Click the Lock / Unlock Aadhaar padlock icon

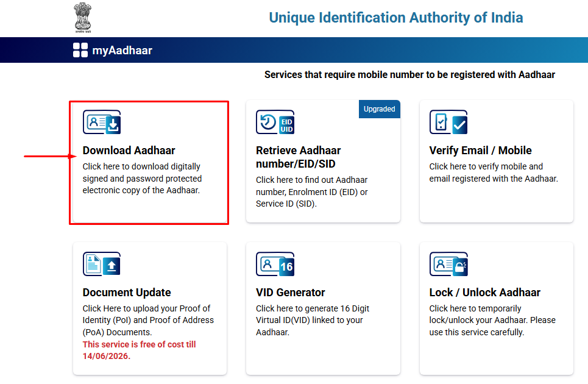pyautogui.click(x=448, y=264)
